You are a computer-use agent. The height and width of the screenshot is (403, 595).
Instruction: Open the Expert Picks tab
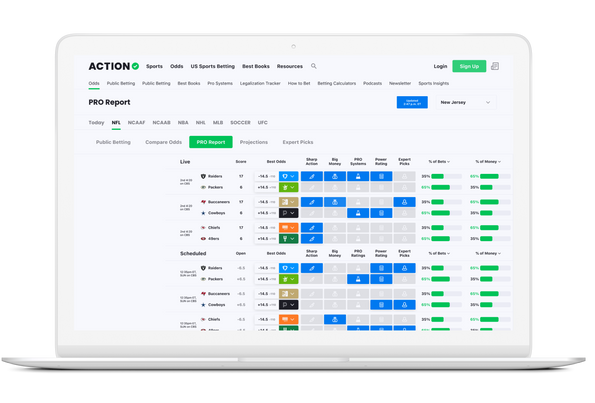point(298,142)
